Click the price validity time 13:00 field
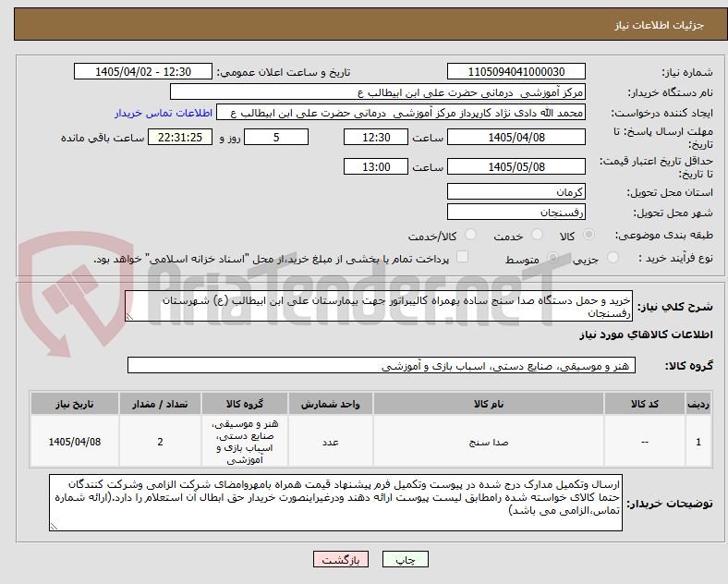Screen dimensions: 728x584 [376, 166]
